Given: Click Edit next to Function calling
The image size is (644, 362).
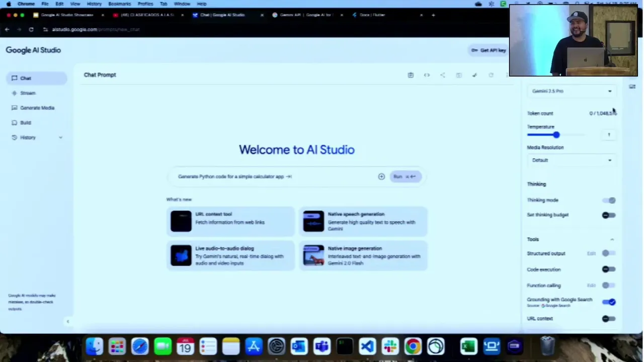Looking at the screenshot, I should 591,286.
